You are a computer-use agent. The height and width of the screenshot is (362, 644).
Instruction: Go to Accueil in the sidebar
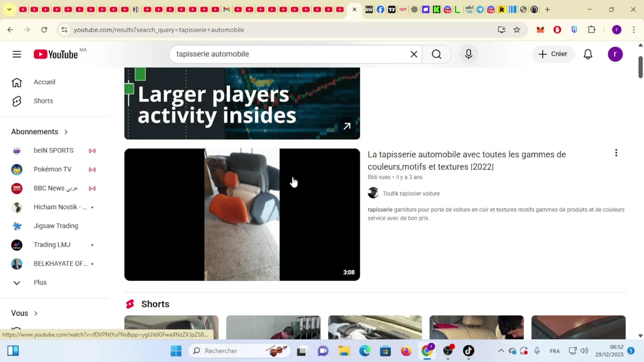pyautogui.click(x=54, y=82)
